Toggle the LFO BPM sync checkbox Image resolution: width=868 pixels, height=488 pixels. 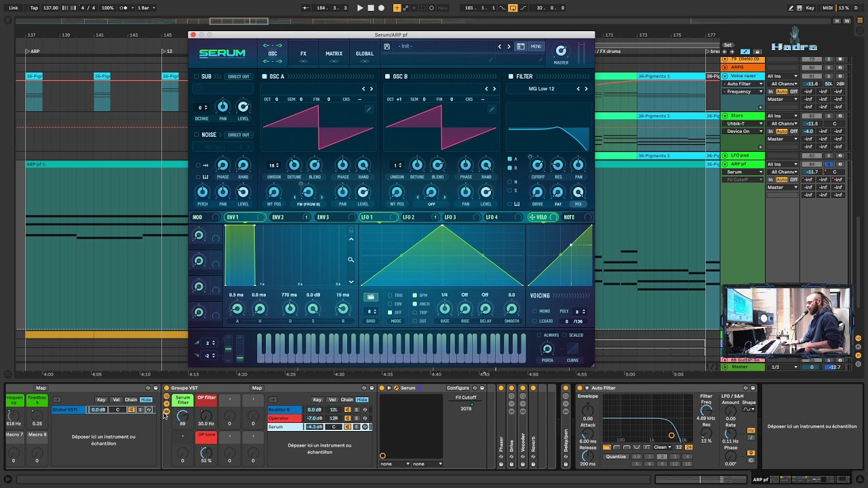(x=415, y=296)
